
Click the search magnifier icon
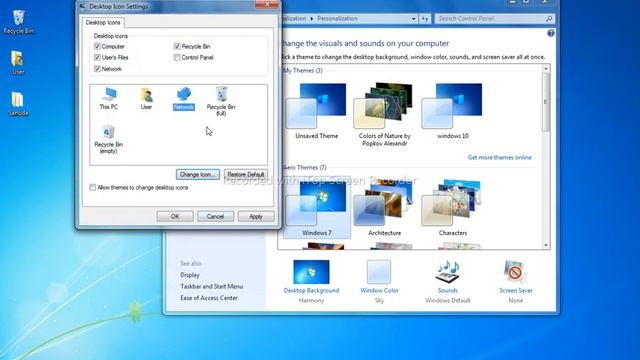pos(549,19)
